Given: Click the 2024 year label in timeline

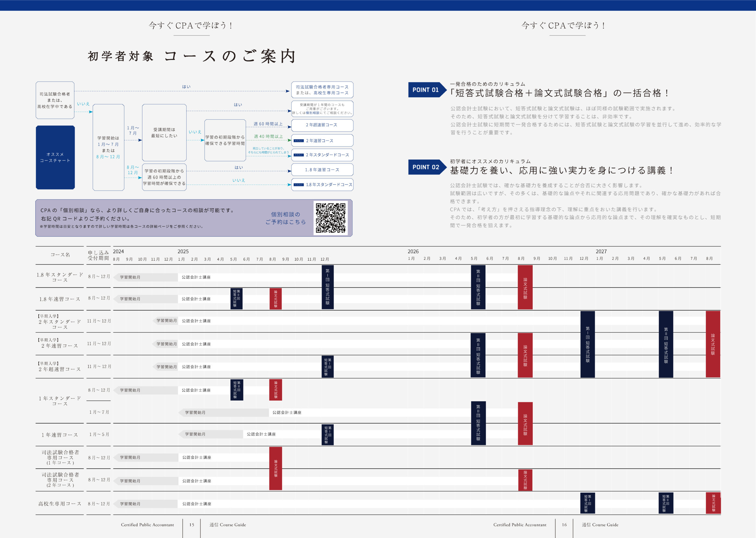Looking at the screenshot, I should tap(118, 251).
